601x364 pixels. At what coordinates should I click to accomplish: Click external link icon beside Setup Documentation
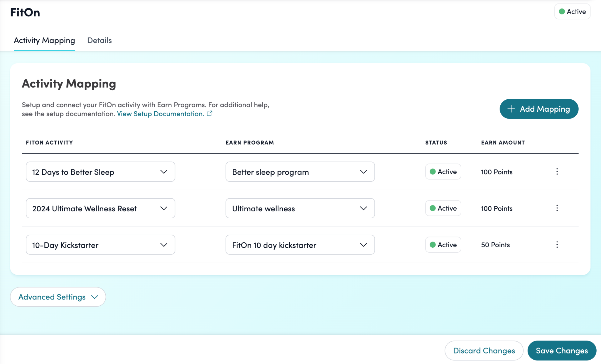(x=210, y=114)
